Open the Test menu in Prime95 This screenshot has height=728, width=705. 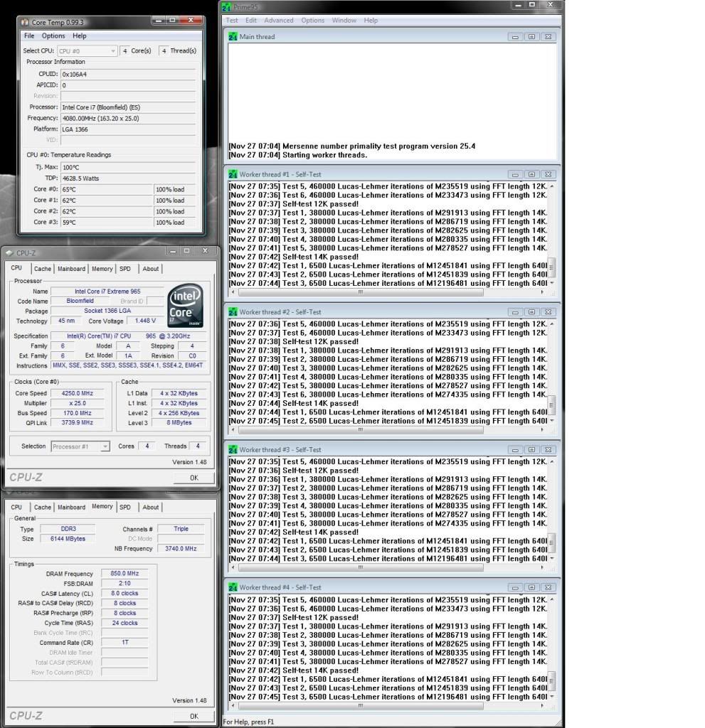pos(232,21)
